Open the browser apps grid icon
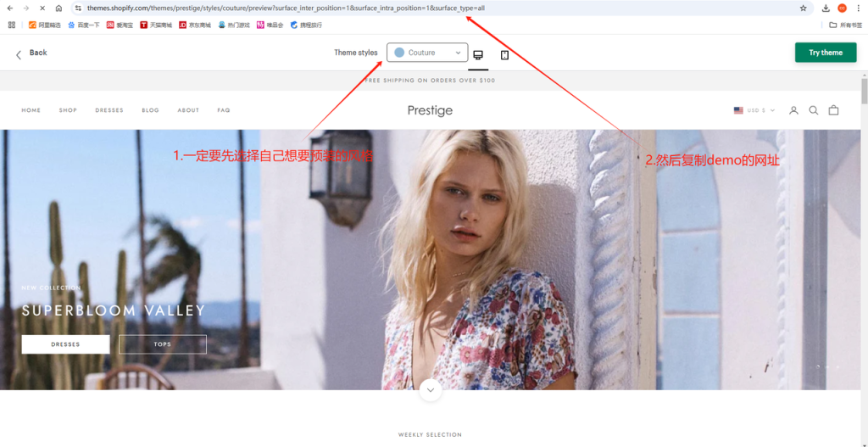The image size is (868, 447). (x=12, y=25)
